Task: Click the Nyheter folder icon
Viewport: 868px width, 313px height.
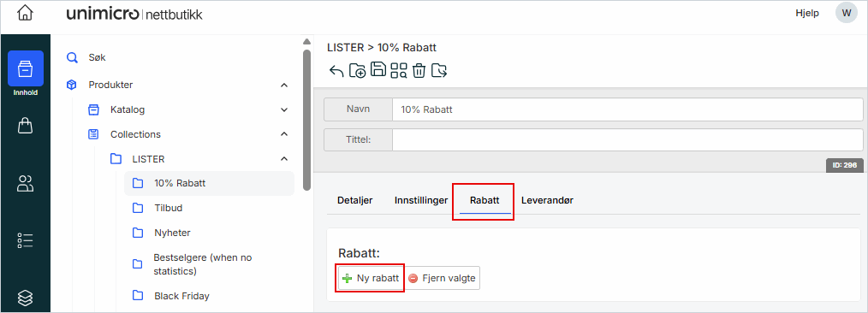Action: (x=138, y=233)
